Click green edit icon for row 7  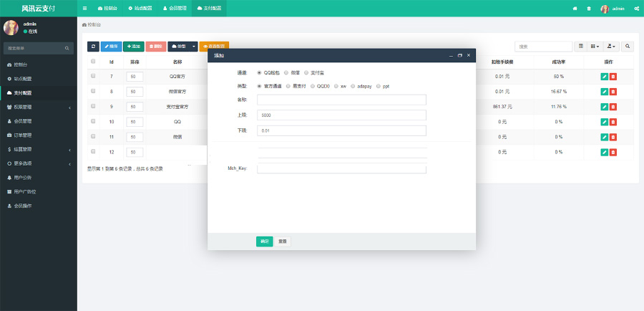point(604,76)
